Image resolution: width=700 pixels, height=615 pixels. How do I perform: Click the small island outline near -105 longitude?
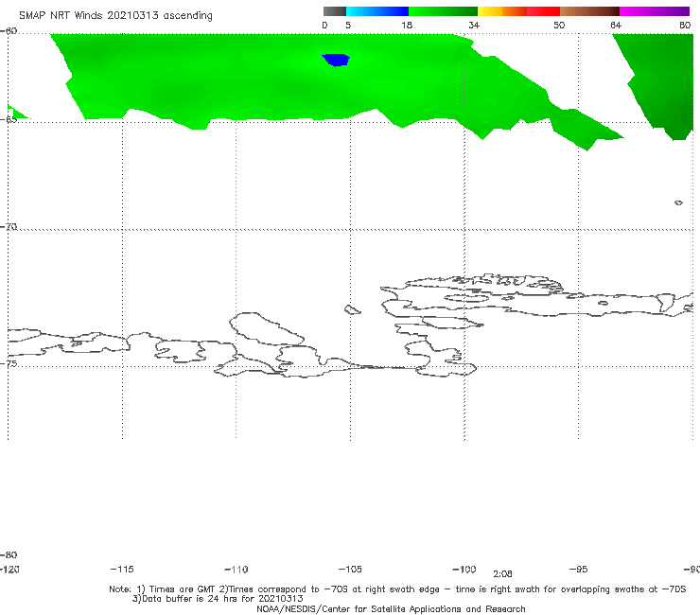tap(352, 309)
